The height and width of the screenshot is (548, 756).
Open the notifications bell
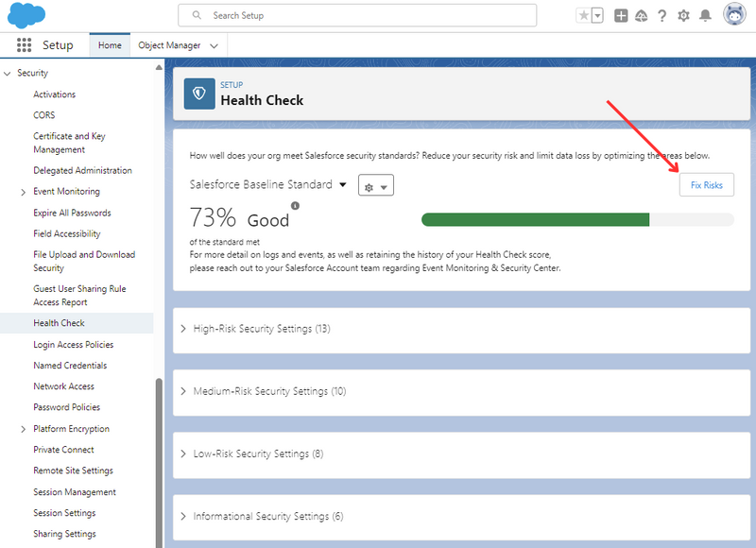pos(705,15)
